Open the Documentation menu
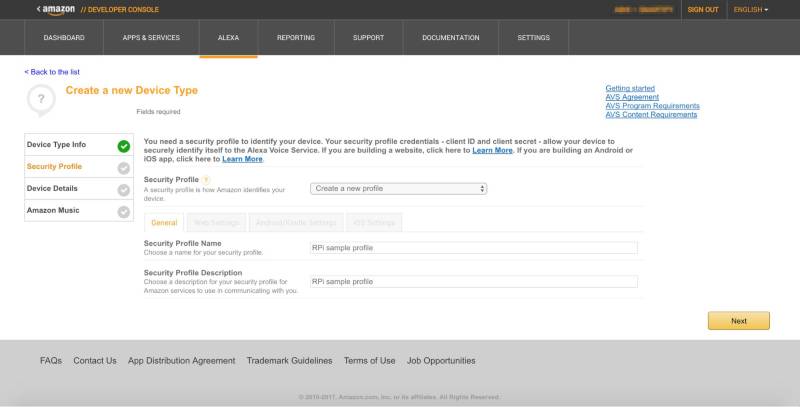800x407 pixels. pos(451,37)
